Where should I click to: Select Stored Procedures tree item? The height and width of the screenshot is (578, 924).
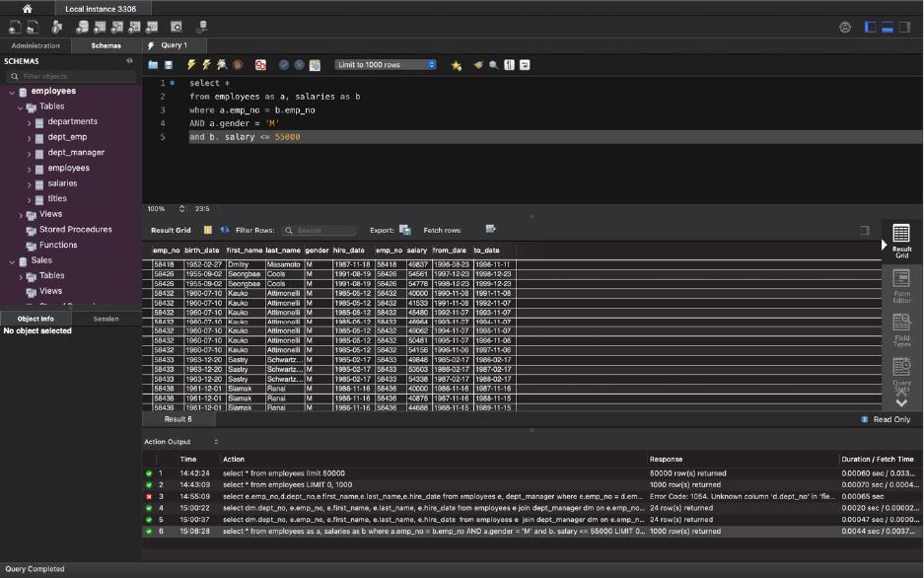tap(75, 229)
